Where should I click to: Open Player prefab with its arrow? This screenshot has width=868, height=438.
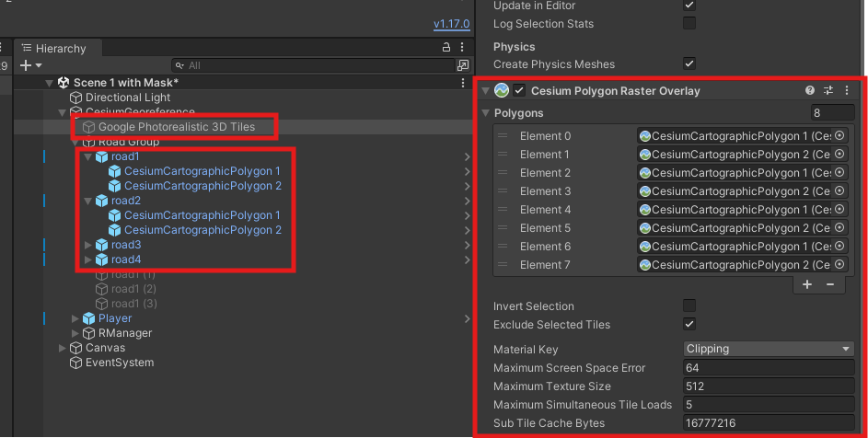coord(468,318)
